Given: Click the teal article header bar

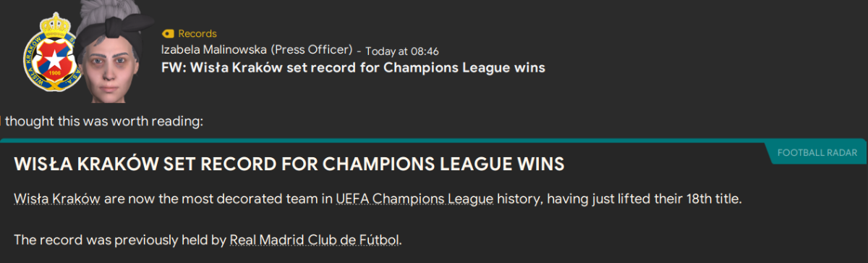Looking at the screenshot, I should (434, 141).
